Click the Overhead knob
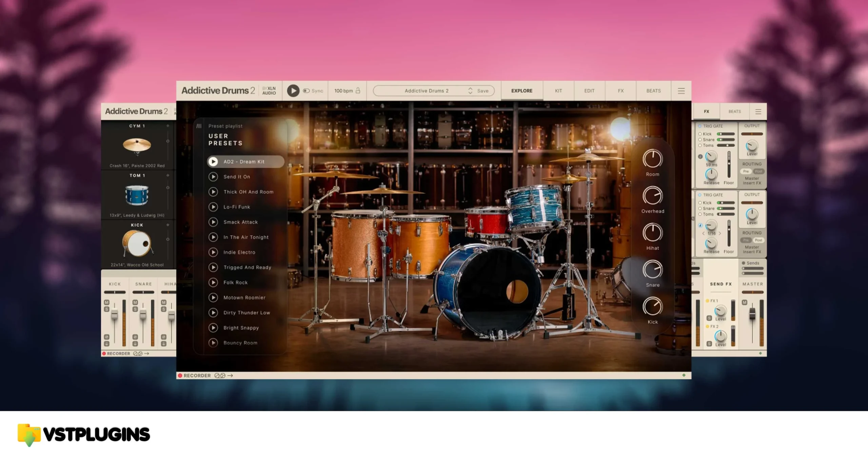The width and height of the screenshot is (868, 460). [652, 196]
